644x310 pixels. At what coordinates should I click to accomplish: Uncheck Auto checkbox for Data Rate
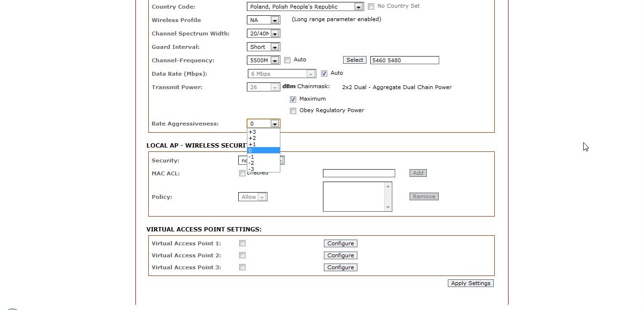coord(324,73)
